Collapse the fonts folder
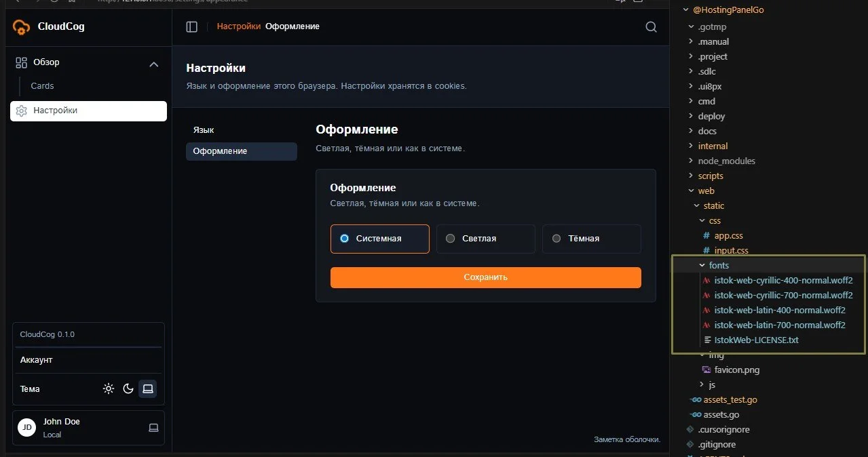This screenshot has width=868, height=457. coord(702,266)
